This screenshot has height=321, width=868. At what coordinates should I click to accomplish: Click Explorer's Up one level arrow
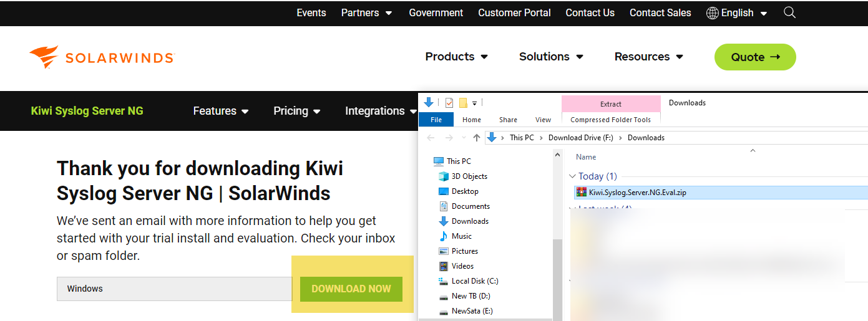pos(477,138)
